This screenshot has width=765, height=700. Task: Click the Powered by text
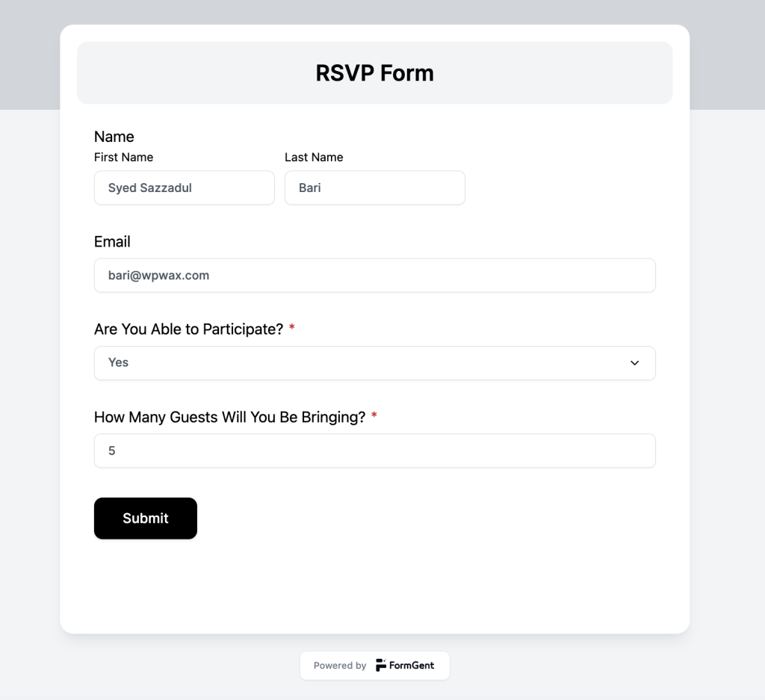click(340, 666)
